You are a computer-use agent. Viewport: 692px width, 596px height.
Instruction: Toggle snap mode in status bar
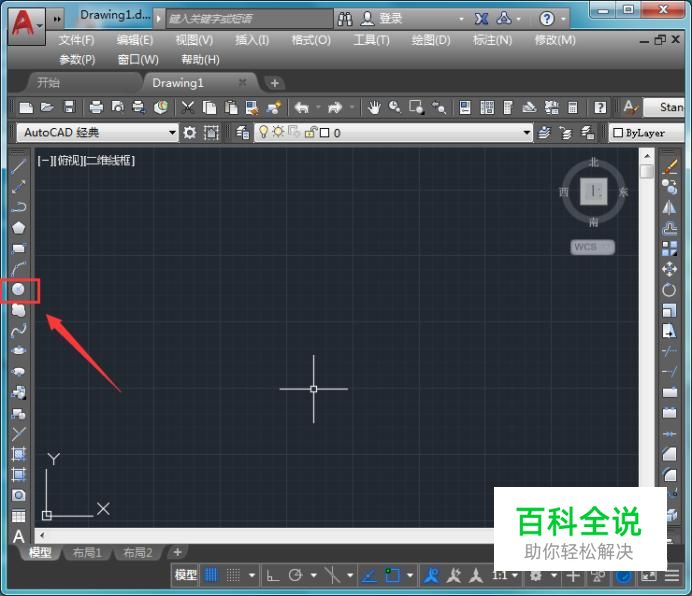point(233,575)
